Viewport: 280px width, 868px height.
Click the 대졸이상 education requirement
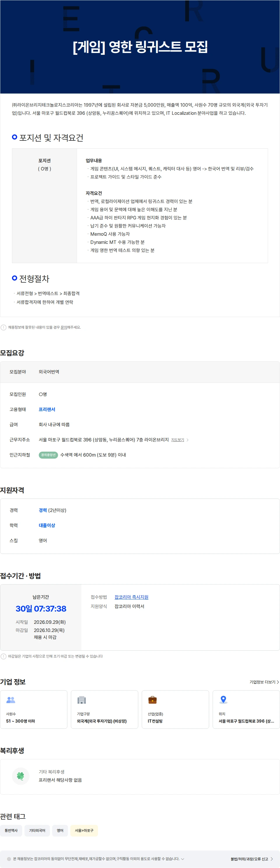point(47,525)
